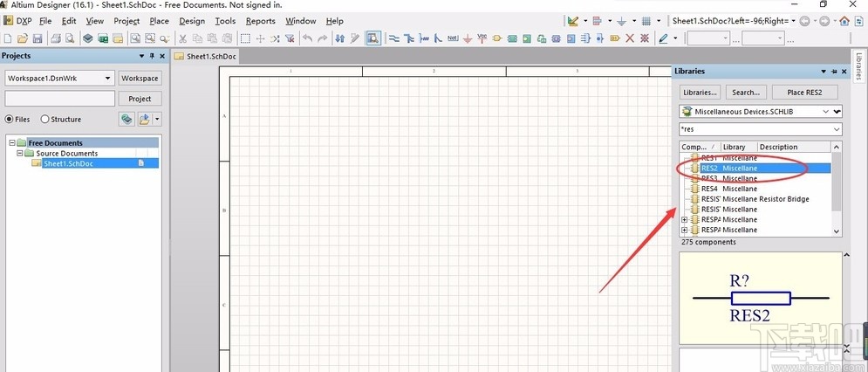Screen dimensions: 868x372
Task: Open the grids toolbar icon
Action: (646, 21)
